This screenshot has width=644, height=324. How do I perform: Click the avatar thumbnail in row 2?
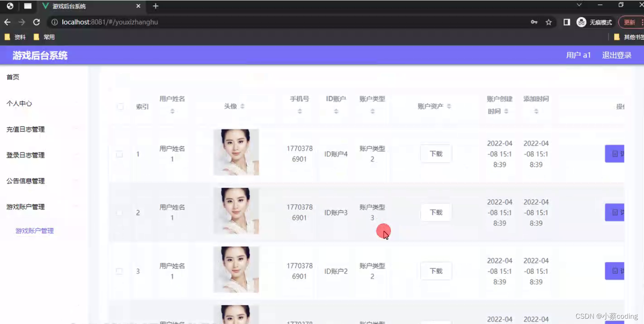click(236, 211)
